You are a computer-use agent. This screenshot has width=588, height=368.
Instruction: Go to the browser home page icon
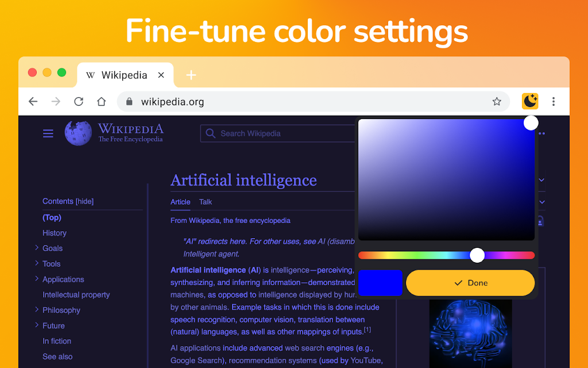(101, 101)
